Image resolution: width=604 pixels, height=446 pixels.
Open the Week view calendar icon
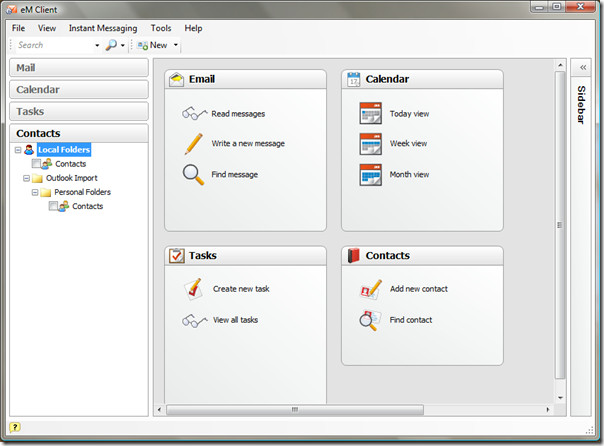(x=370, y=143)
